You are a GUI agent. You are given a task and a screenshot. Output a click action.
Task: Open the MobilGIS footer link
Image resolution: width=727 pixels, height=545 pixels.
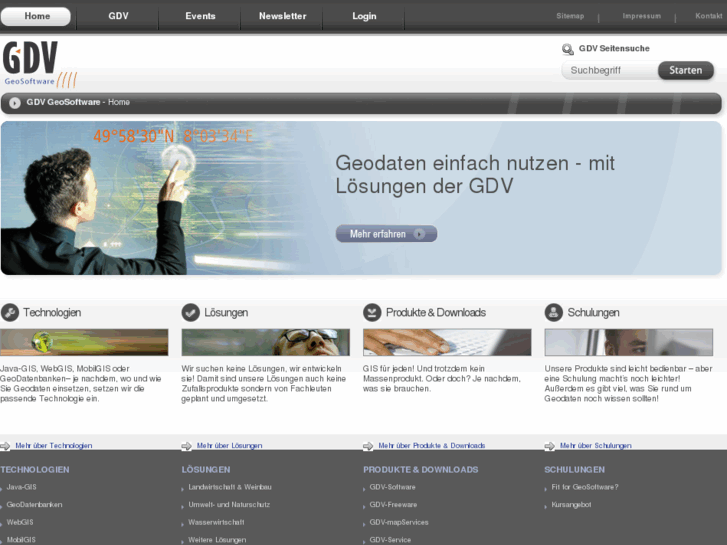[21, 540]
